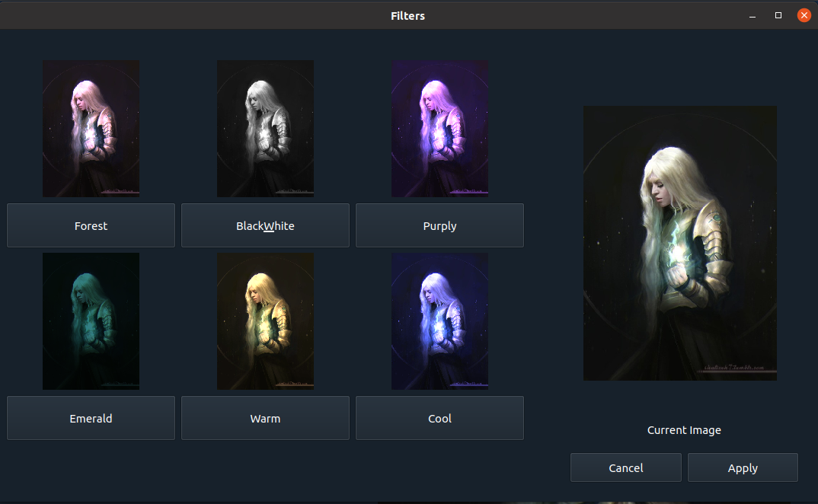Confirm with the Apply button
The image size is (818, 504).
(x=743, y=467)
